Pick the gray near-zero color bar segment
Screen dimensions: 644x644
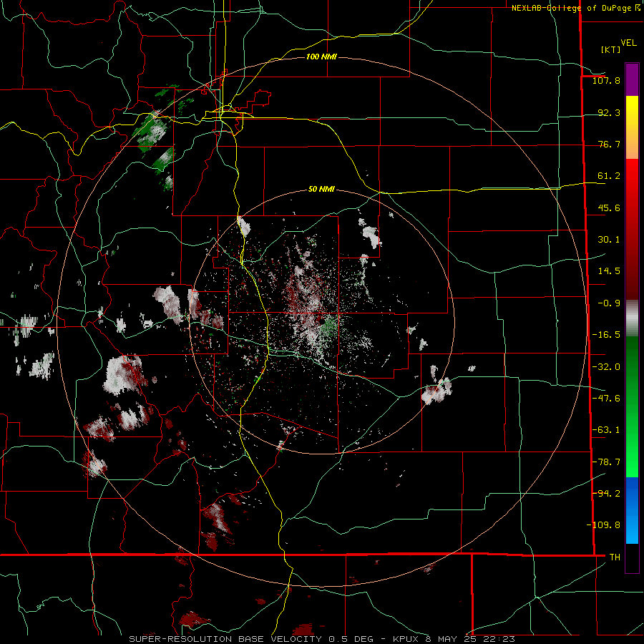(632, 318)
